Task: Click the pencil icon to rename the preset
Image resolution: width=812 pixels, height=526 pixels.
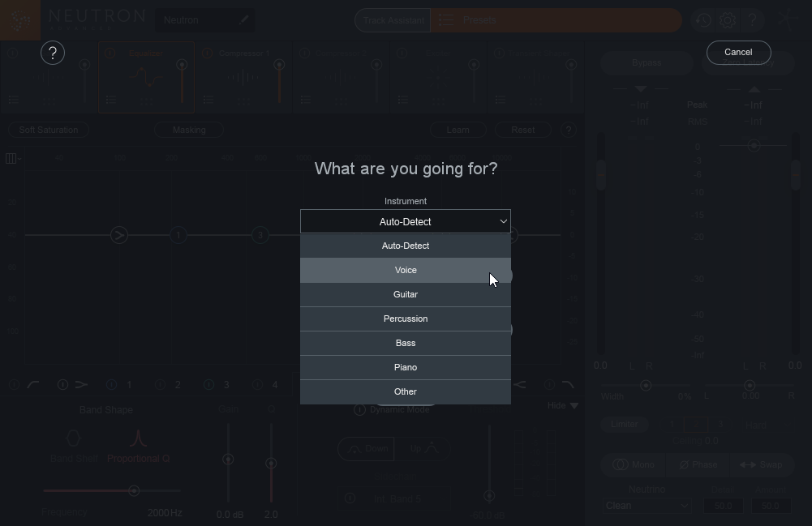Action: [243, 20]
